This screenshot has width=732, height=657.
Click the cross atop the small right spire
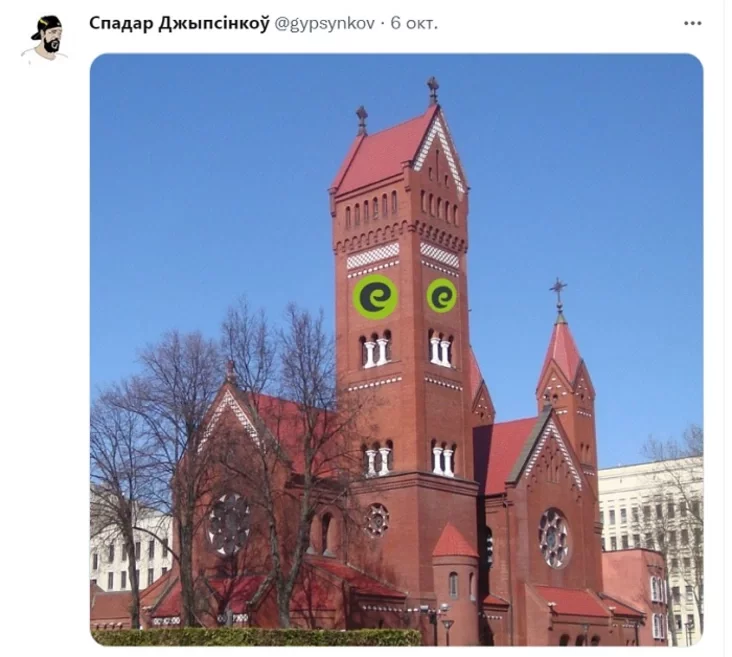click(558, 294)
